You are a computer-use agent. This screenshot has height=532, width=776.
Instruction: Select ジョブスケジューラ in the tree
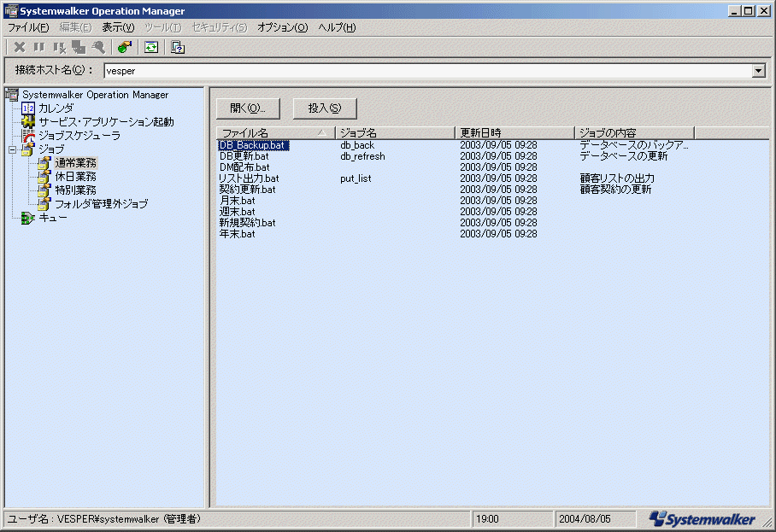[79, 136]
